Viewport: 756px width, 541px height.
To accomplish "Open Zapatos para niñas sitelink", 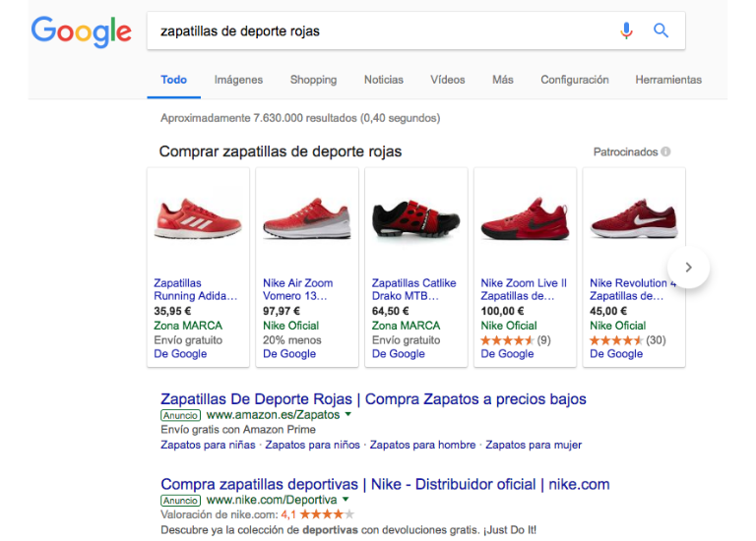I will 208,445.
